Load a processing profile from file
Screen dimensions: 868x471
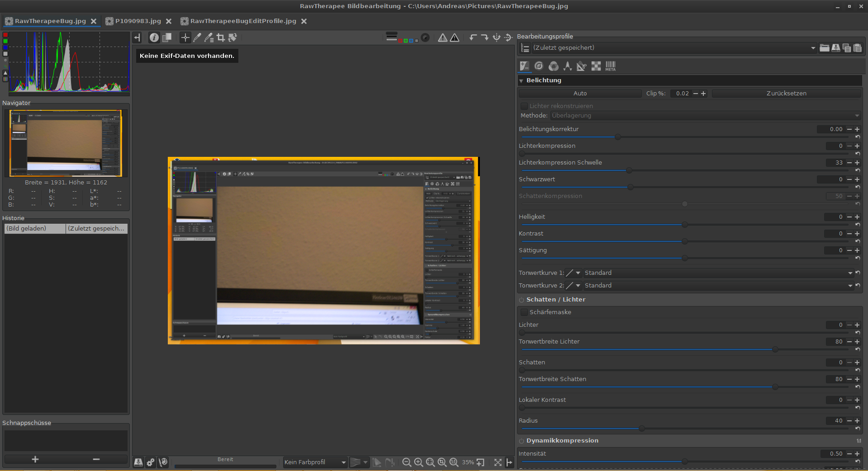(x=825, y=48)
